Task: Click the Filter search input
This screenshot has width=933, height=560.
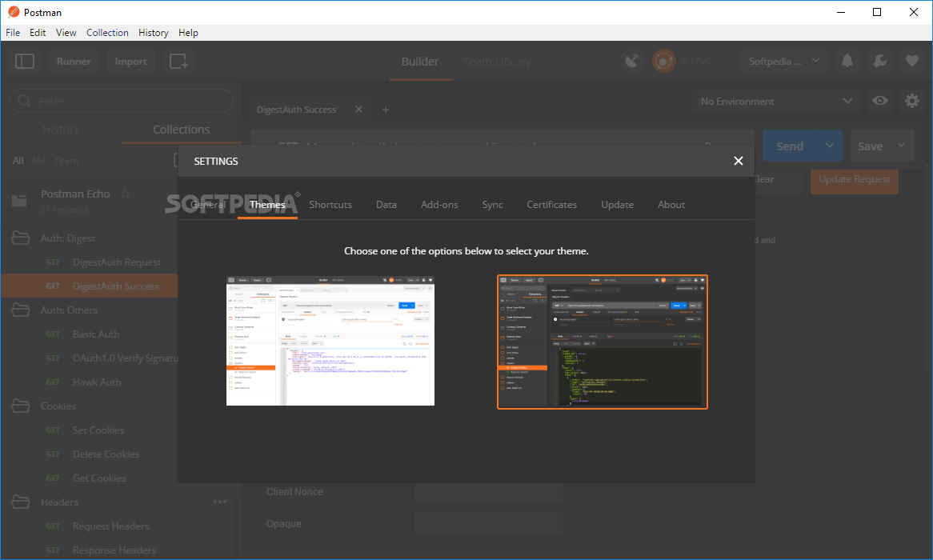Action: [x=121, y=101]
